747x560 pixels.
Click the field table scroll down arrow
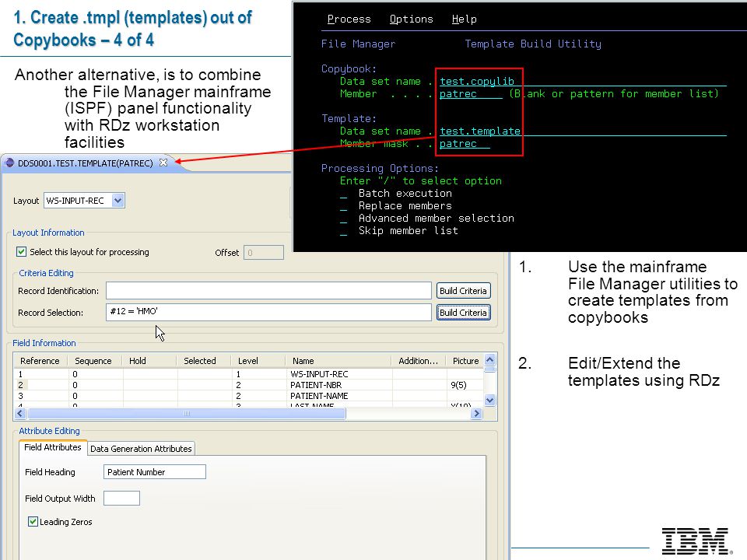489,400
